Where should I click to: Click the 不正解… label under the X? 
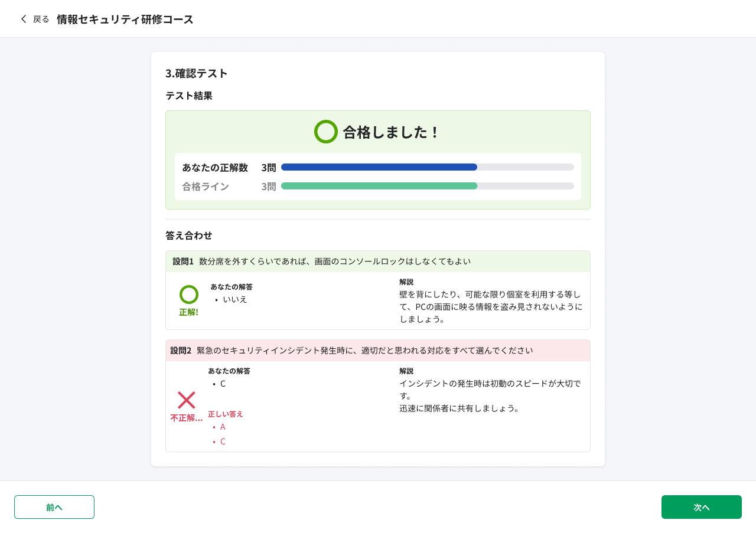point(187,418)
